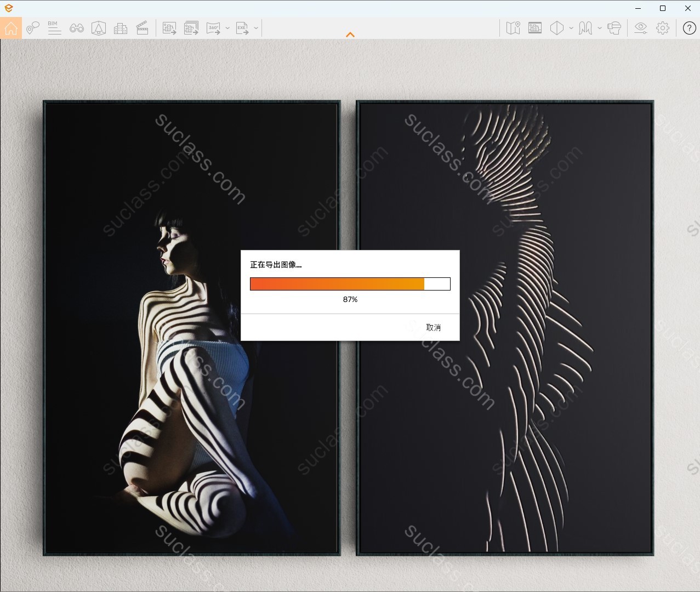Click the EXE standalone export icon
Screen dimensions: 700x592
point(242,28)
